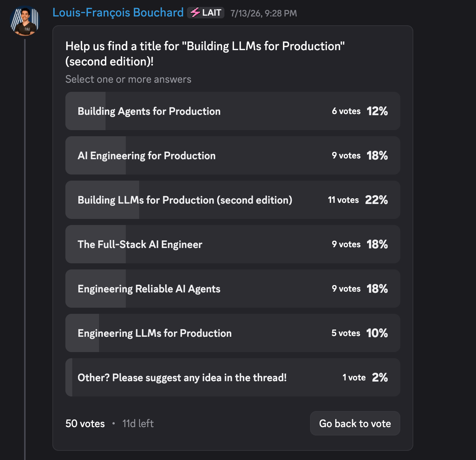Select the AI Engineering for Production answer
Screen dimensions: 476x460
233,155
